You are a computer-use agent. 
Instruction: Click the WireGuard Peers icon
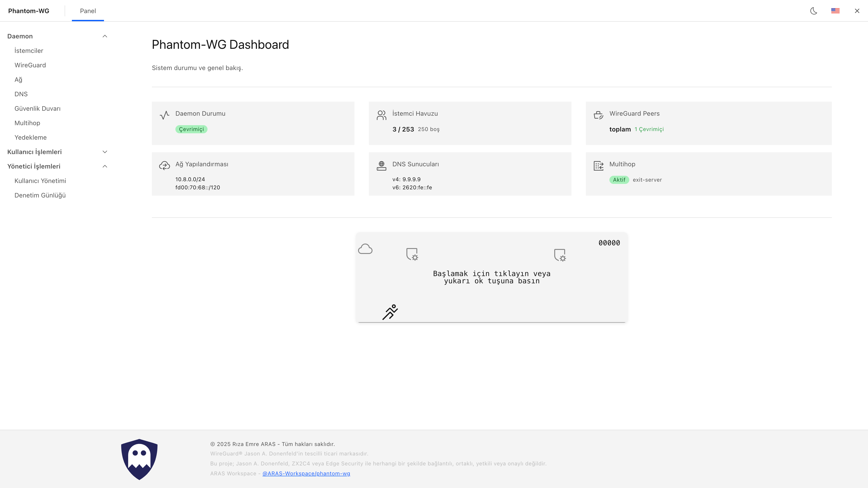pyautogui.click(x=598, y=115)
